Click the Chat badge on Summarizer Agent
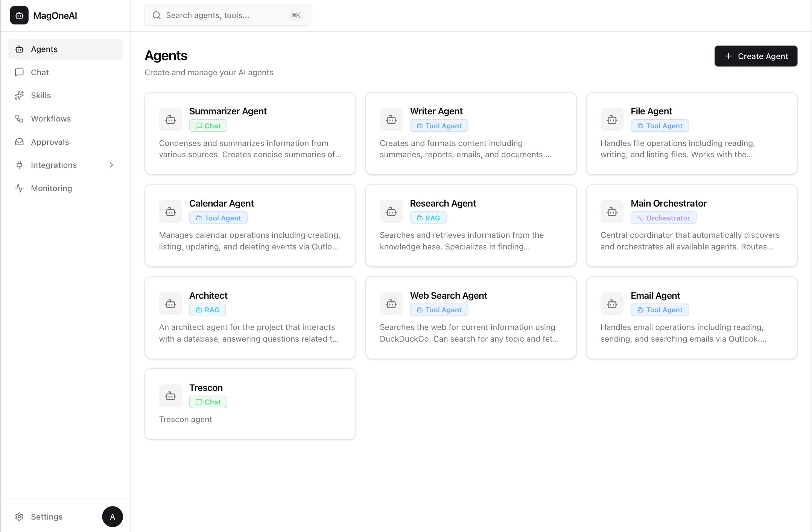The height and width of the screenshot is (532, 812). coord(208,126)
